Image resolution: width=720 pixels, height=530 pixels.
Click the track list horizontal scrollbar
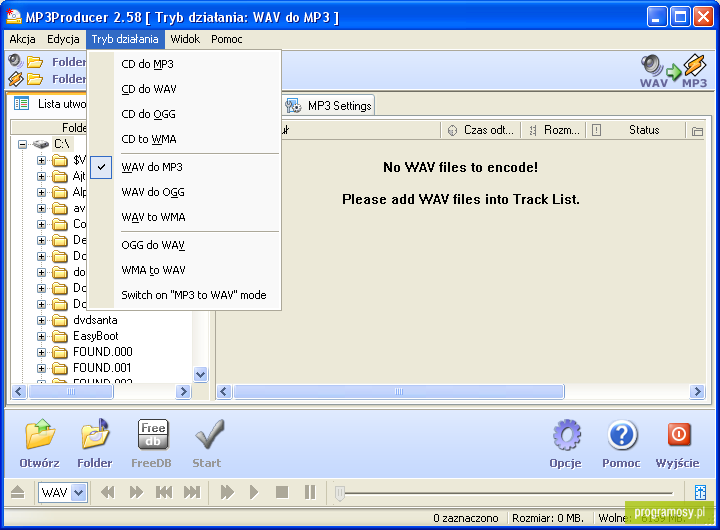(399, 392)
